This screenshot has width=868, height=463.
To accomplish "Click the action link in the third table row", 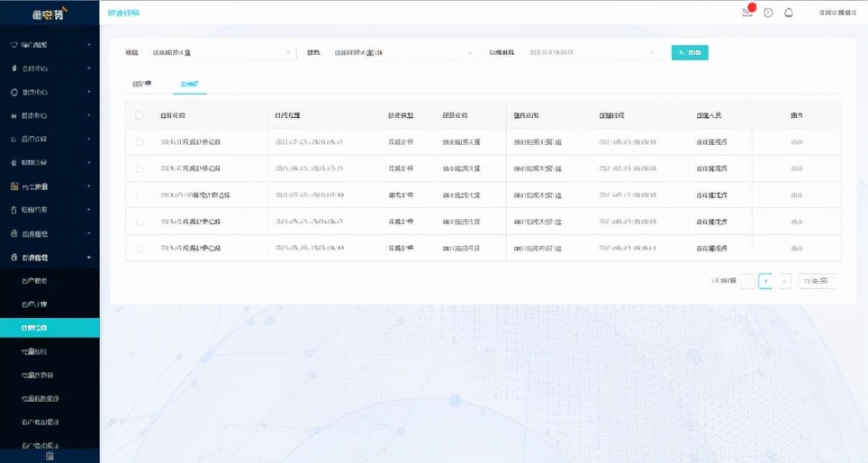I will click(797, 195).
